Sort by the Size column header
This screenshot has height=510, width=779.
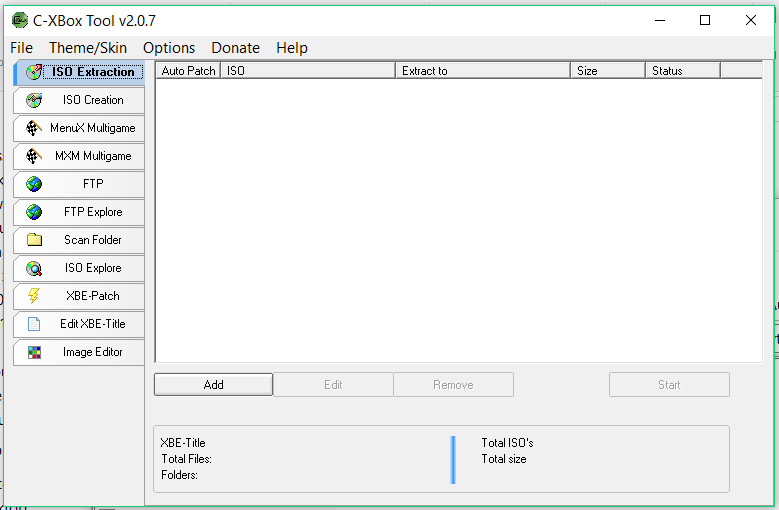607,71
